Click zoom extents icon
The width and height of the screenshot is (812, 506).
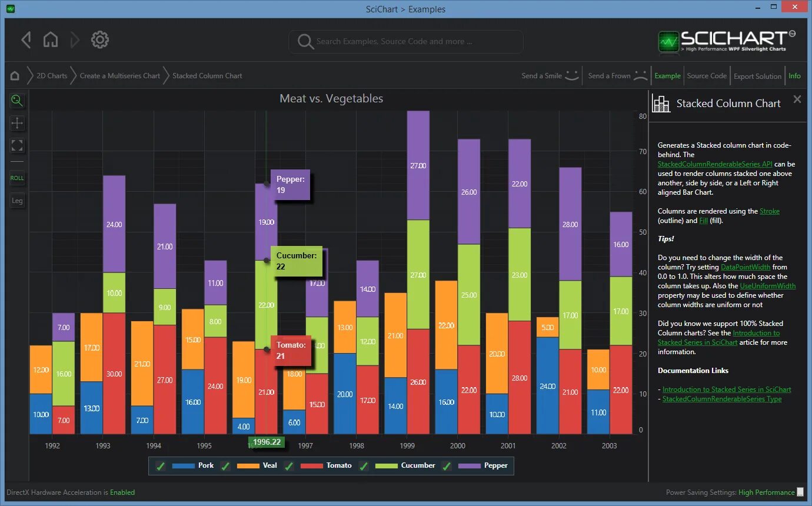tap(17, 145)
